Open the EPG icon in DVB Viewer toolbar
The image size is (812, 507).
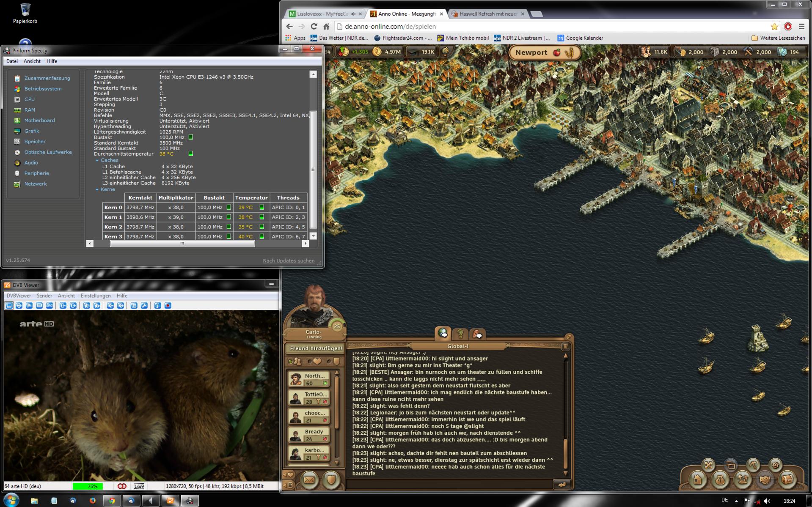50,305
